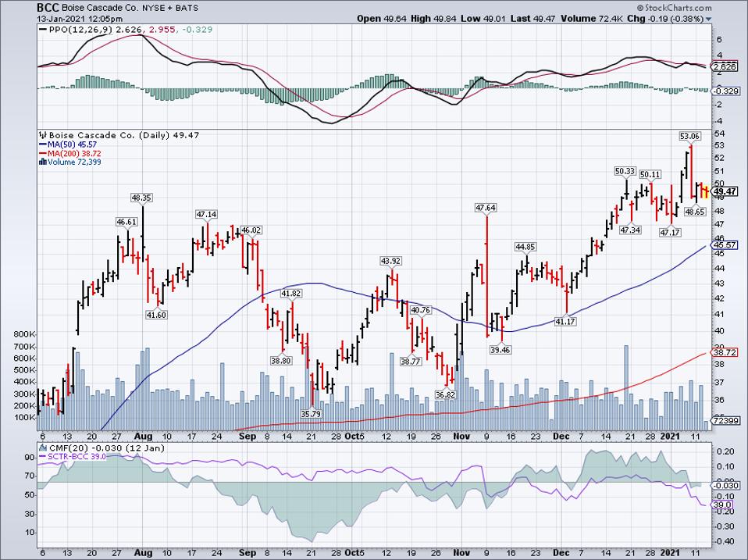748x560 pixels.
Task: Click the 46.61 price label
Action: coord(126,222)
